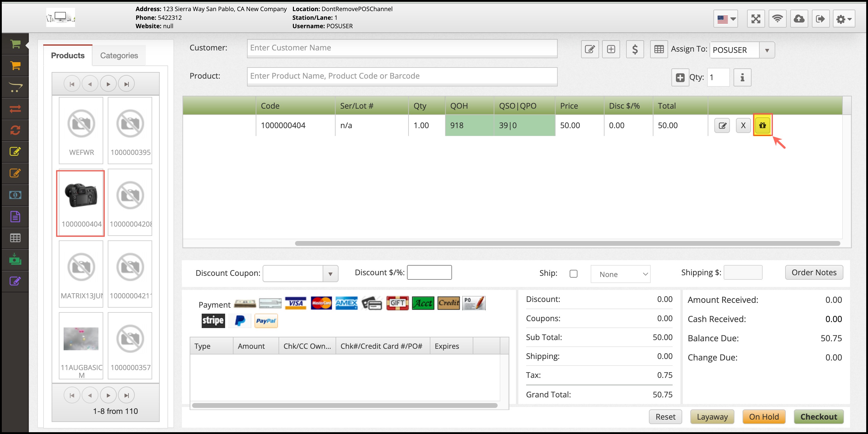Select camera product thumbnail 1000000404
This screenshot has width=868, height=434.
(81, 203)
